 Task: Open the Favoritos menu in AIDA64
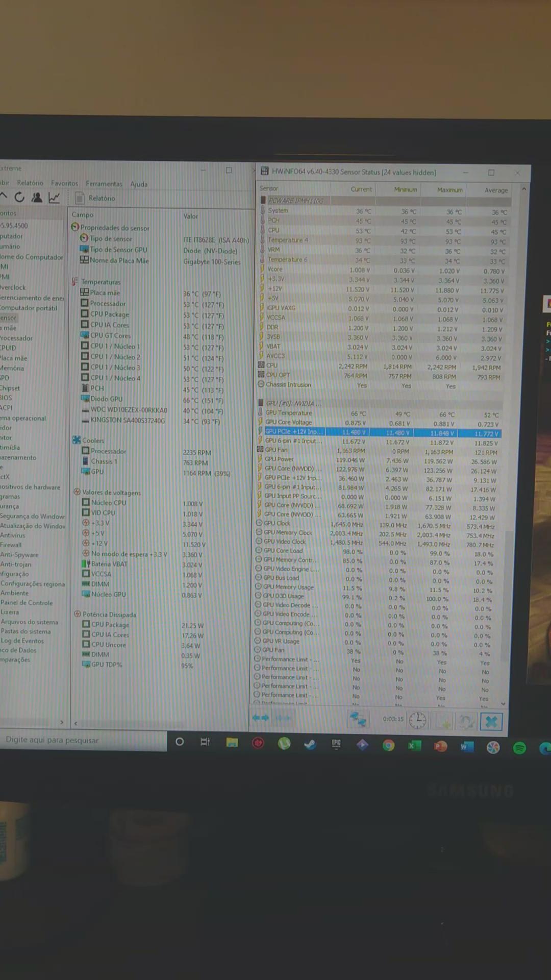click(64, 183)
